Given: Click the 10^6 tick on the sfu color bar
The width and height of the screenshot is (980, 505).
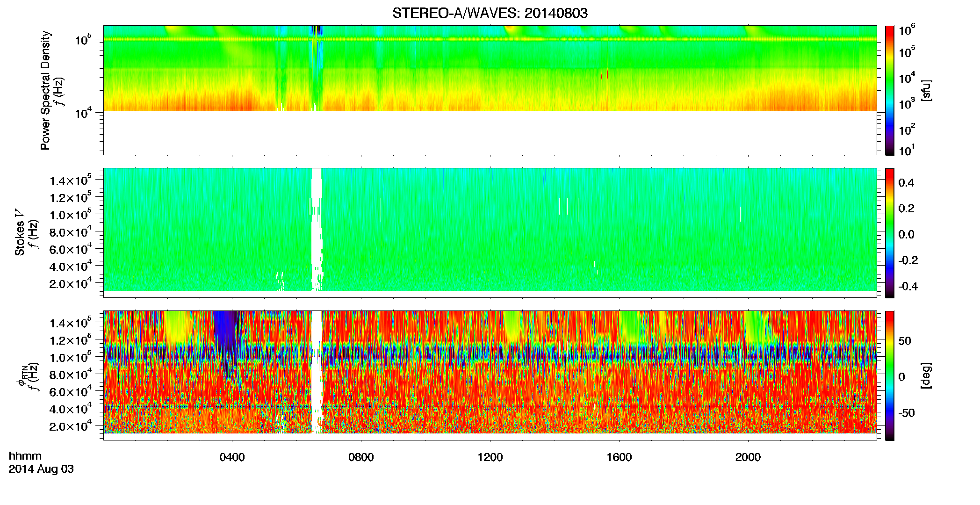Looking at the screenshot, I should (907, 30).
